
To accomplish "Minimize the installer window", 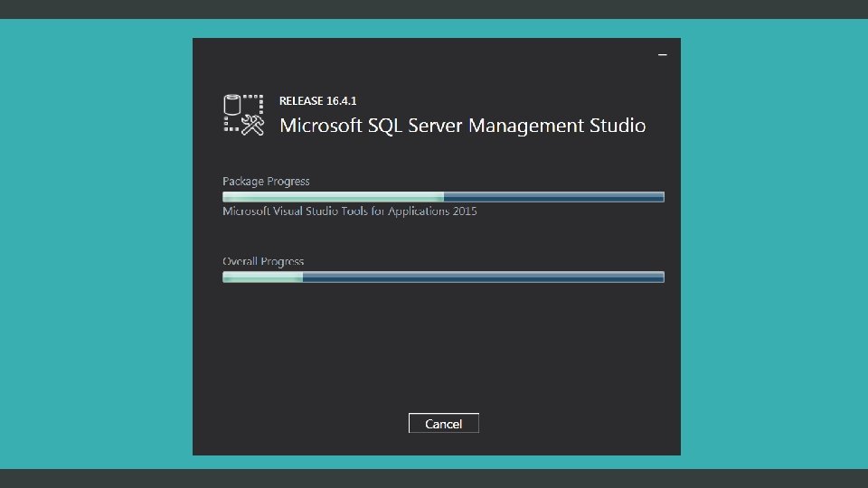I will [662, 55].
